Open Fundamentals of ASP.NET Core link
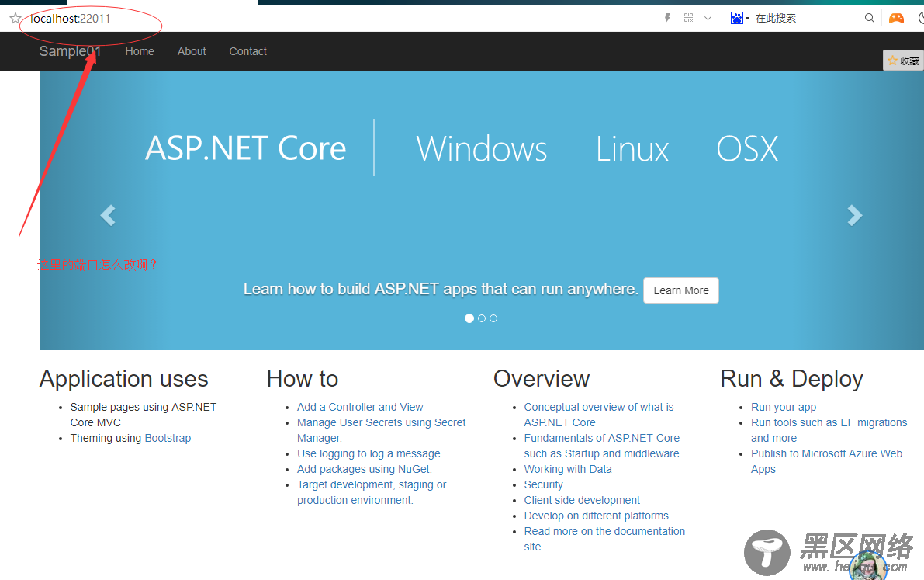Viewport: 924px width, 580px height. 603,446
